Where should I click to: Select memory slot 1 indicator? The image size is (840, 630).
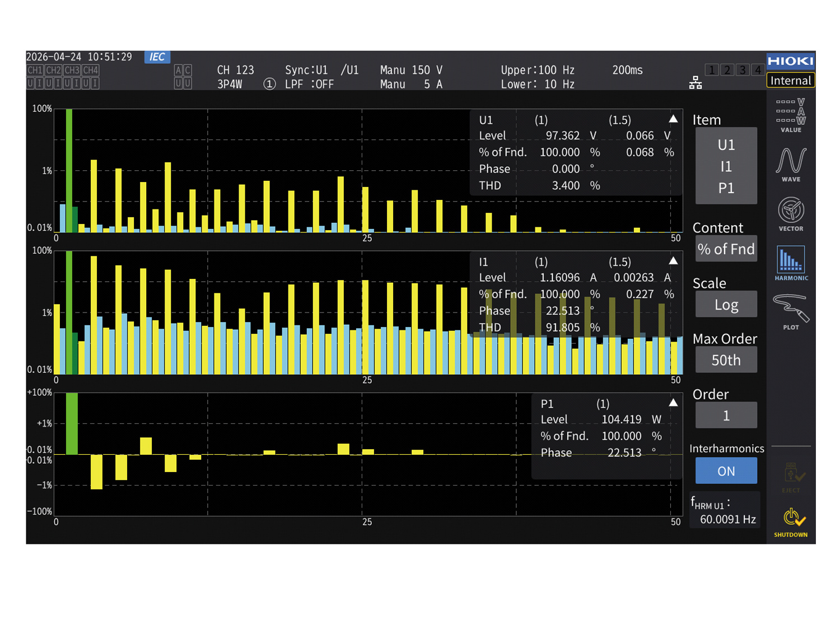click(x=712, y=70)
